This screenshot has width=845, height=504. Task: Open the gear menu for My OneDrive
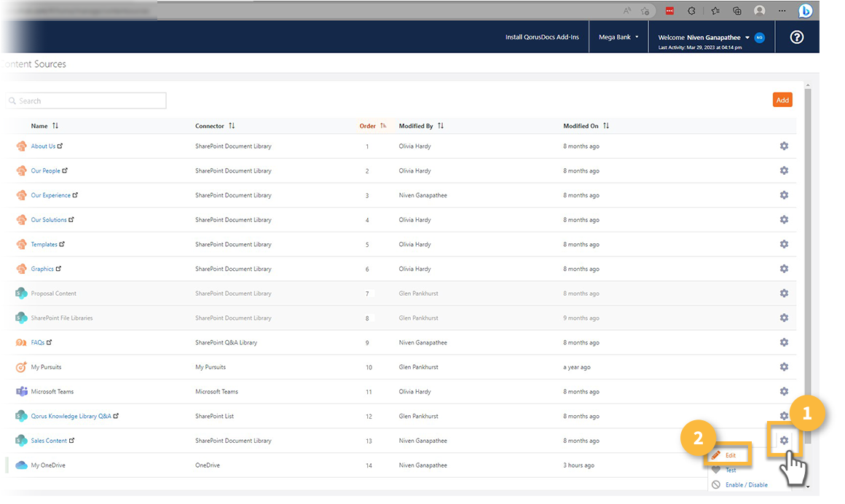784,465
